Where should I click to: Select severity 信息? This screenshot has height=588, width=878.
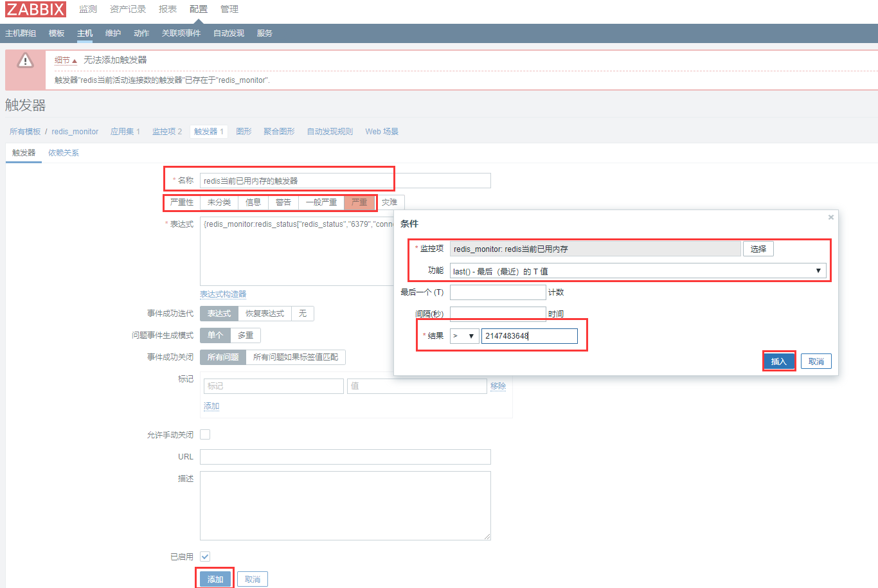point(253,202)
